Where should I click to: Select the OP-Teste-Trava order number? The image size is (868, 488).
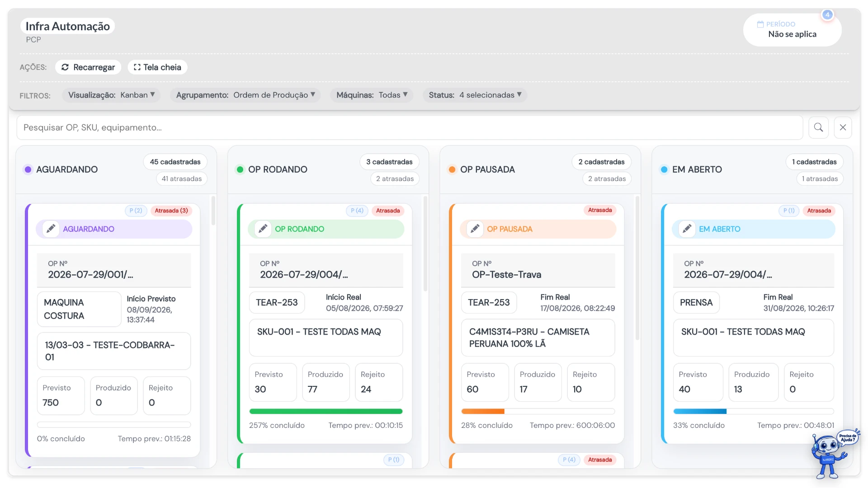[506, 275]
